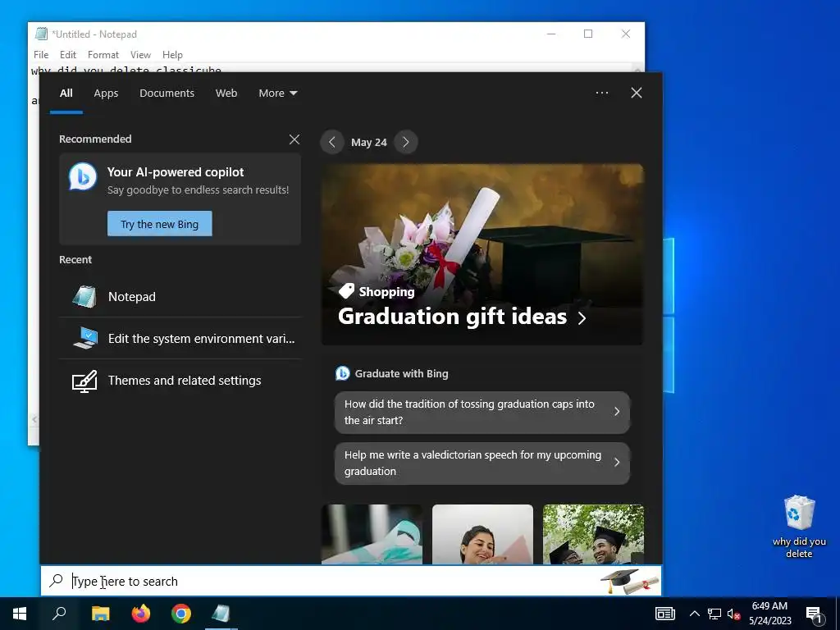Viewport: 840px width, 630px height.
Task: Click the system environment variables icon
Action: [85, 338]
